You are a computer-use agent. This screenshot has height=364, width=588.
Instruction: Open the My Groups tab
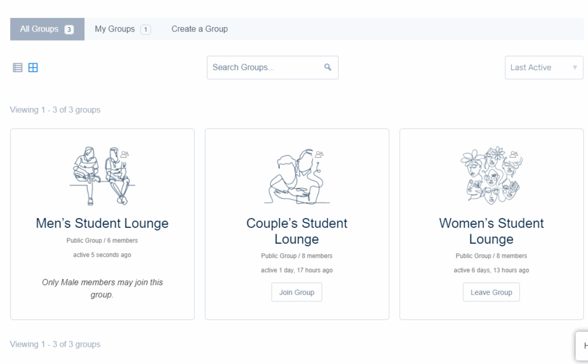[x=122, y=29]
